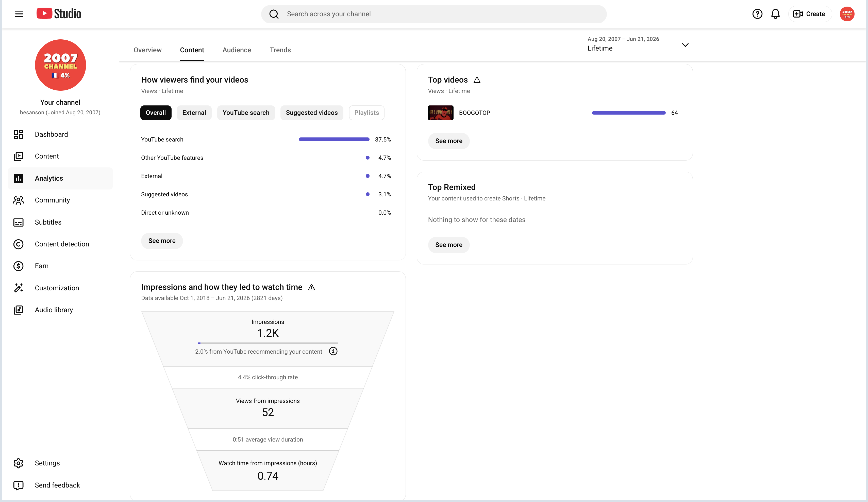This screenshot has width=868, height=502.
Task: Select the External filter chip
Action: click(194, 113)
